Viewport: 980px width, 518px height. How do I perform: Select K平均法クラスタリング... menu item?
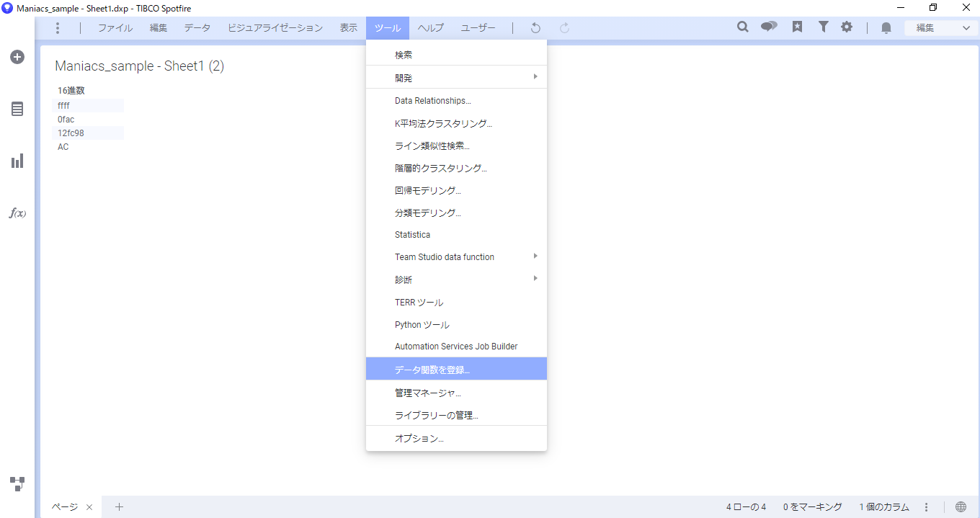click(457, 123)
